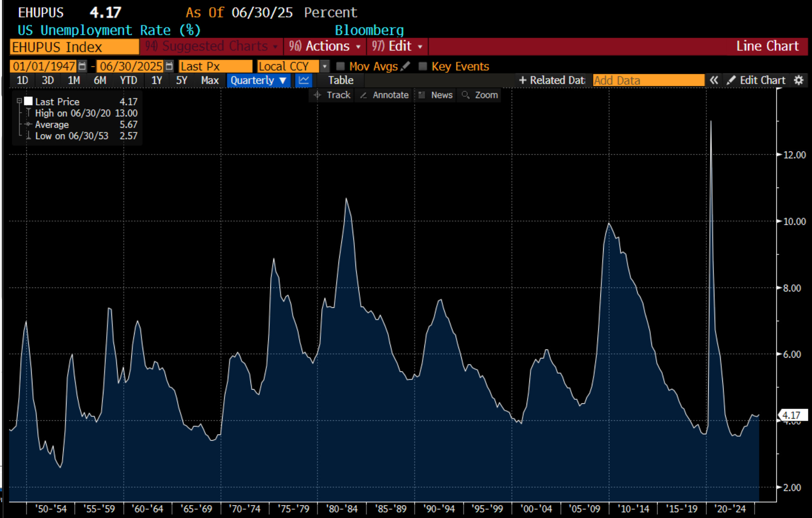Open the chart settings gear icon
Screen dimensions: 812x518
798,80
